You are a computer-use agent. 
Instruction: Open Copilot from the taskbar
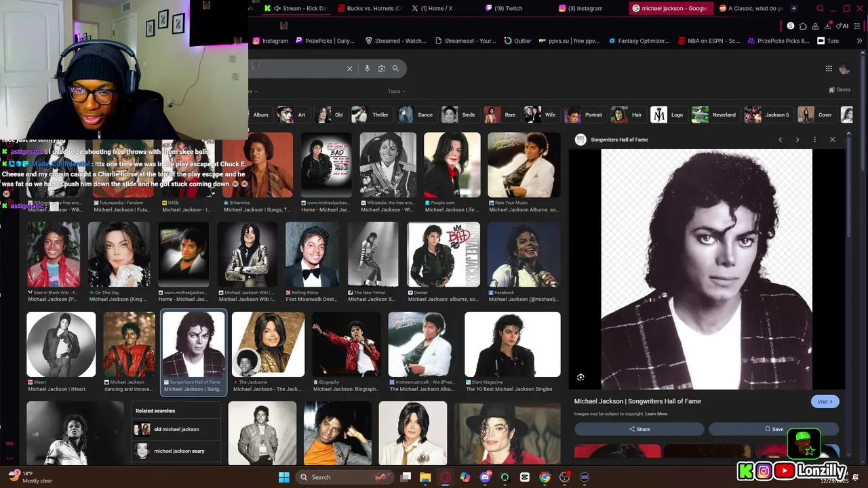pos(465,477)
